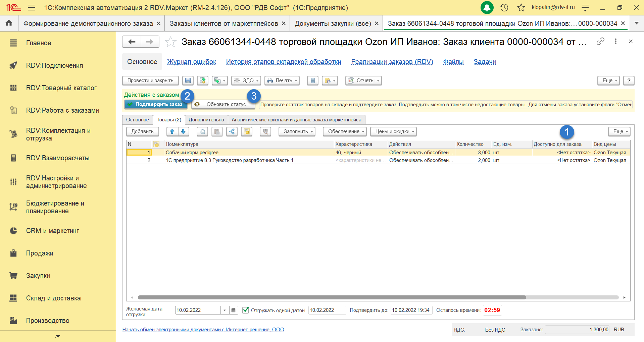Open the Заполнить dropdown
Image resolution: width=644 pixels, height=342 pixels.
coord(297,131)
